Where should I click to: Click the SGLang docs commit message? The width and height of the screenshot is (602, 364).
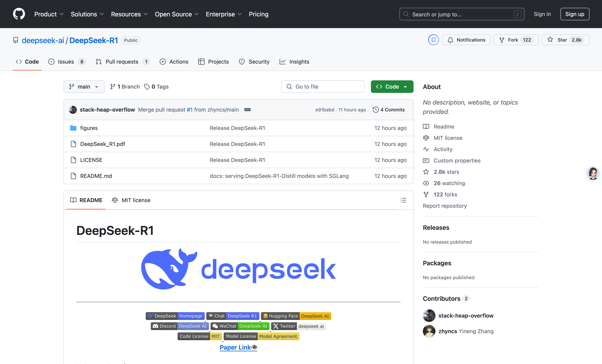coord(279,176)
